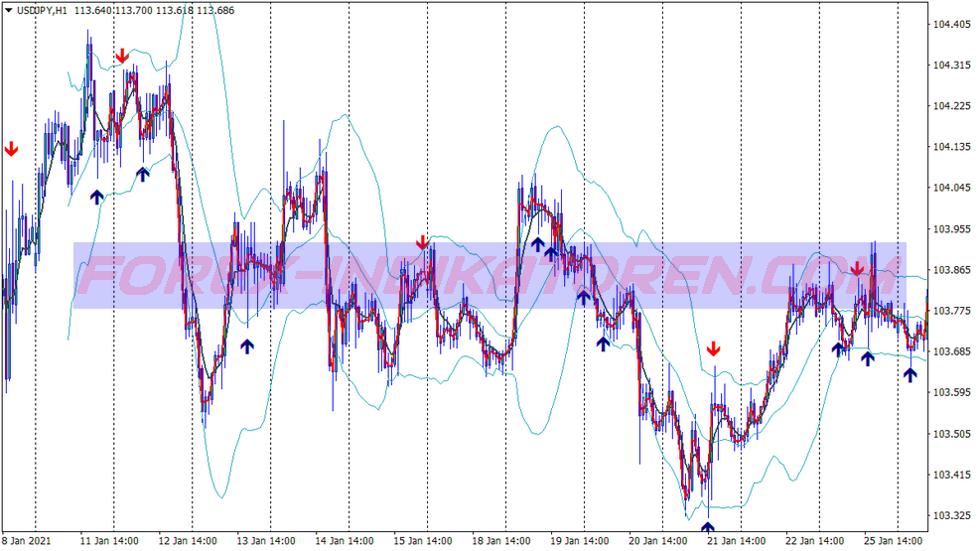The height and width of the screenshot is (551, 980).
Task: Click the blue buy arrow on the 19 Jan line
Action: coord(583,298)
